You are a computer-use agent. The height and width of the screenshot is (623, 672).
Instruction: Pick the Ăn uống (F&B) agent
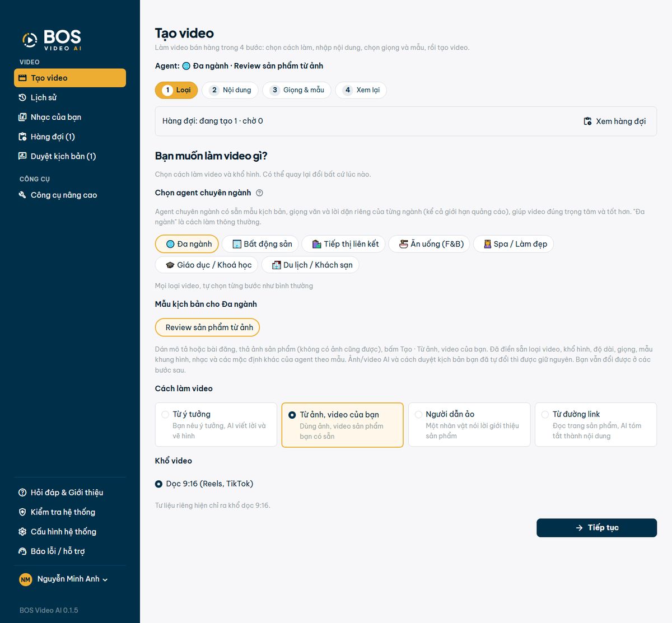tap(430, 244)
